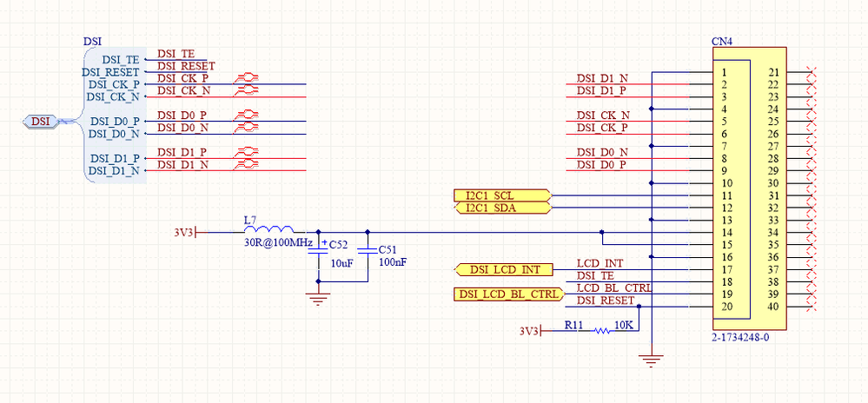The height and width of the screenshot is (403, 868).
Task: Select net label DSI_CK_N at CN4 pin 5
Action: click(x=603, y=116)
